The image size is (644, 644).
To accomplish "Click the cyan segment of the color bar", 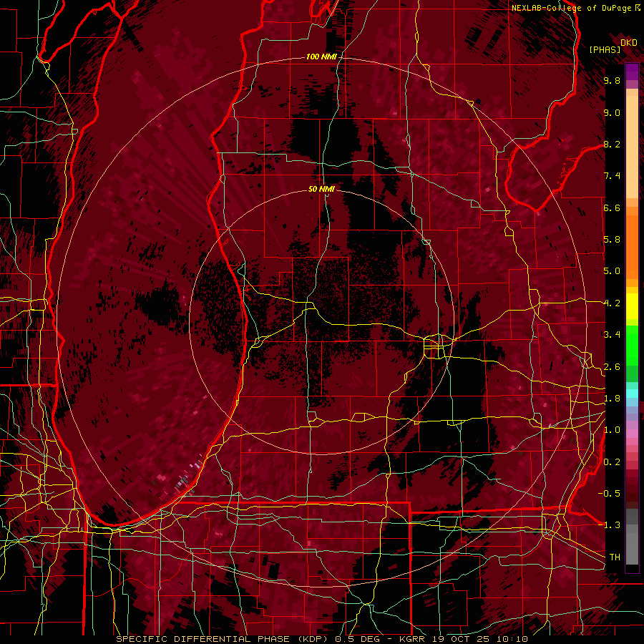I will click(x=632, y=393).
